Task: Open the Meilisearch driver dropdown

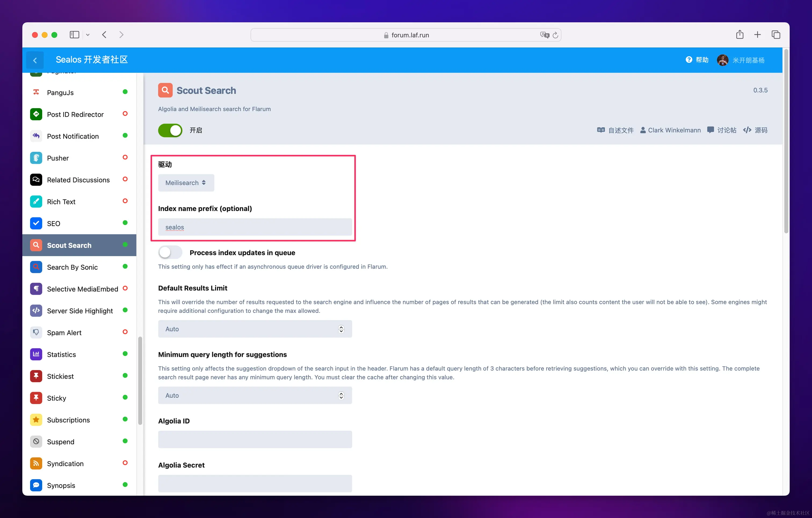Action: [186, 183]
